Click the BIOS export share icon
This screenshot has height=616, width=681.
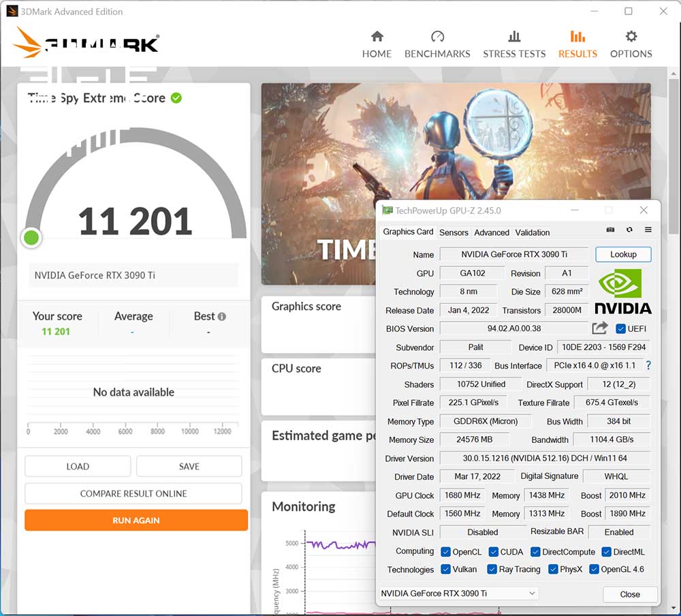600,328
